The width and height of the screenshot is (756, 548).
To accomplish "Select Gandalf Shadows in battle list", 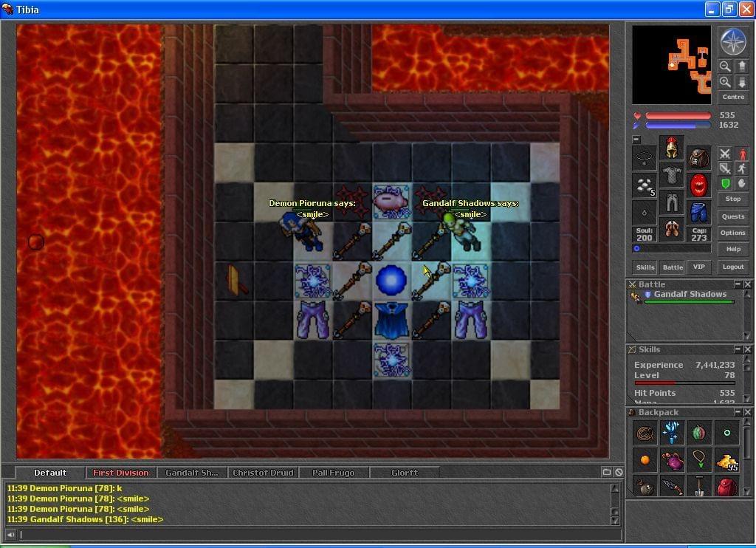I will click(684, 297).
